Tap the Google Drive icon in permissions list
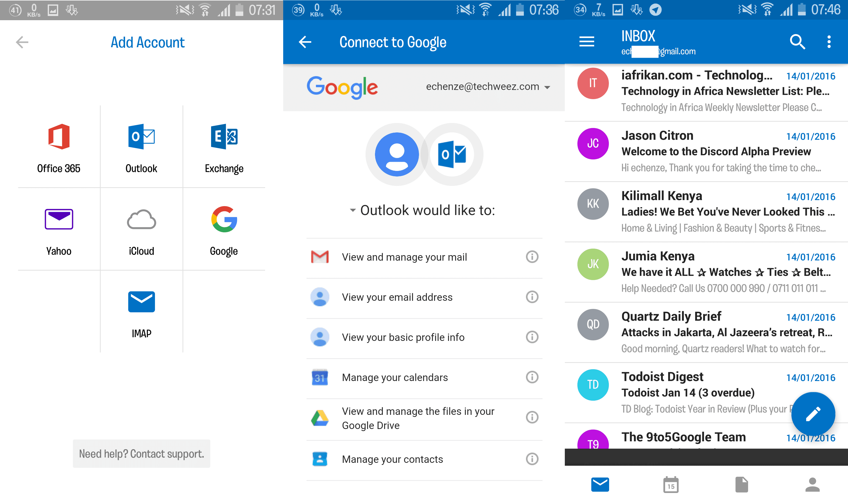Screen dimensions: 848x504 320,418
